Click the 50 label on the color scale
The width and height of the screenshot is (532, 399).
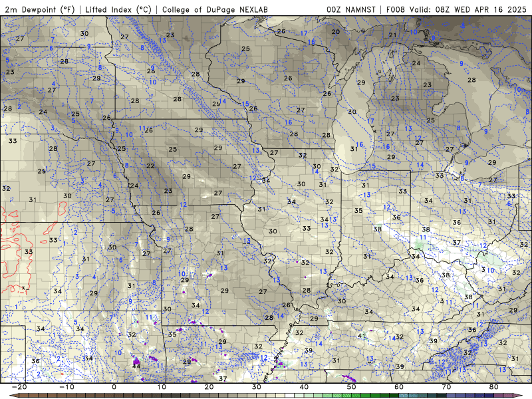click(x=352, y=387)
